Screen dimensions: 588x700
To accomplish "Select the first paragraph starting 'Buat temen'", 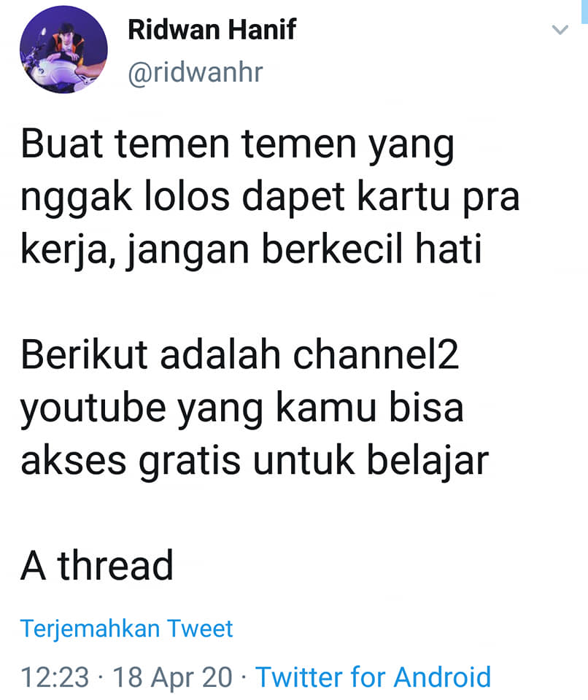I will 270,198.
